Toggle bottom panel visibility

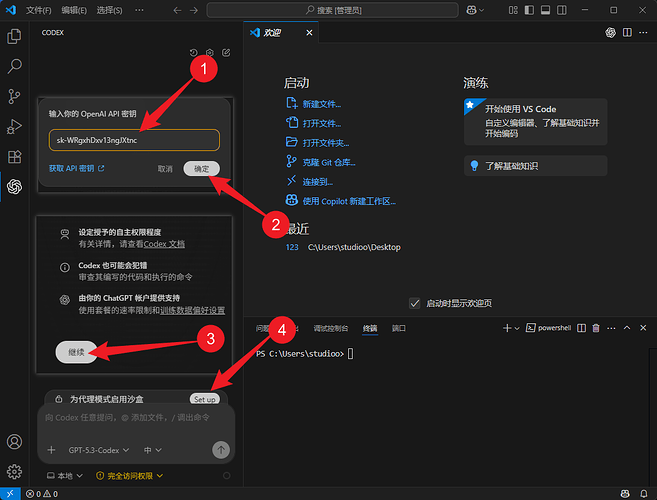click(546, 10)
